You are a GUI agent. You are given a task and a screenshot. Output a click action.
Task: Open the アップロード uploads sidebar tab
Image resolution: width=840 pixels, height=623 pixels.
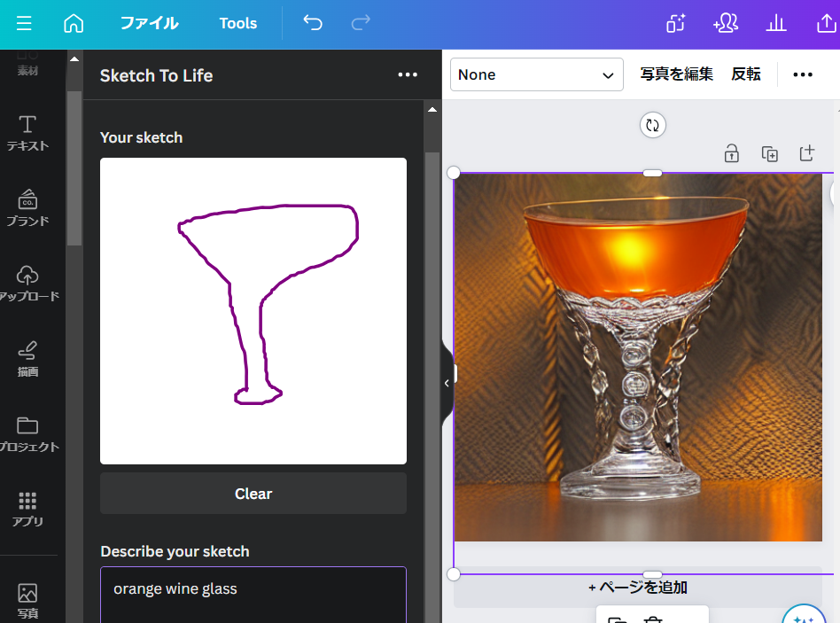27,284
